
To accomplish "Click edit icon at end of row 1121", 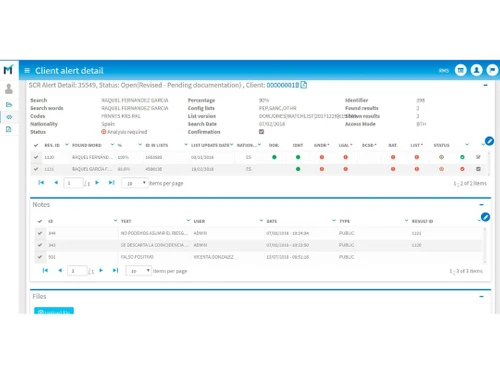I will 478,169.
